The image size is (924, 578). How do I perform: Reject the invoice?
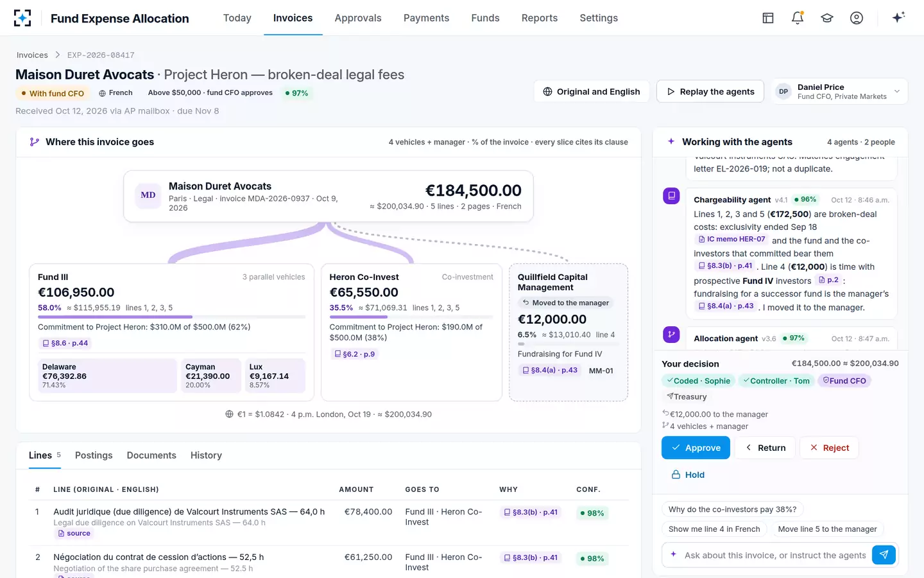click(829, 448)
